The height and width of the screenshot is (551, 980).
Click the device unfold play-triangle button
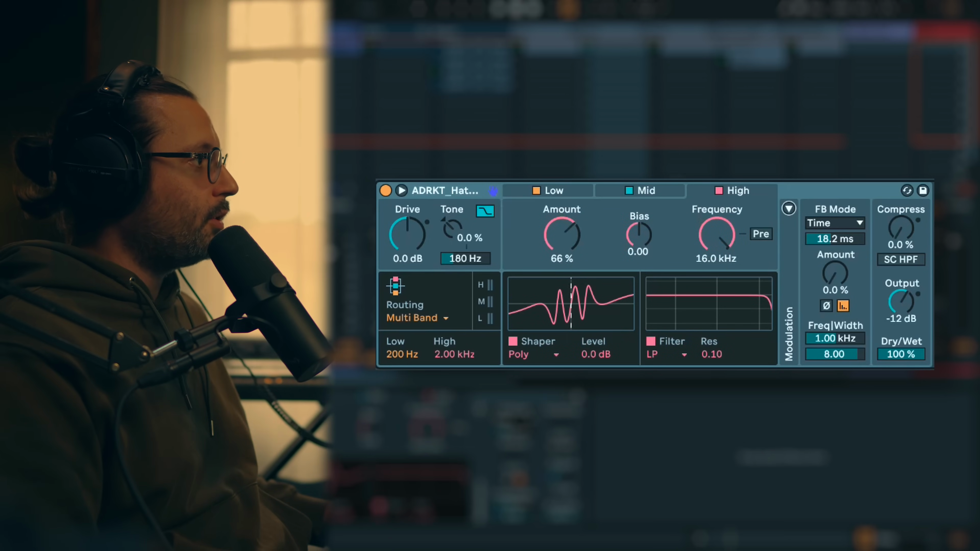pyautogui.click(x=401, y=191)
